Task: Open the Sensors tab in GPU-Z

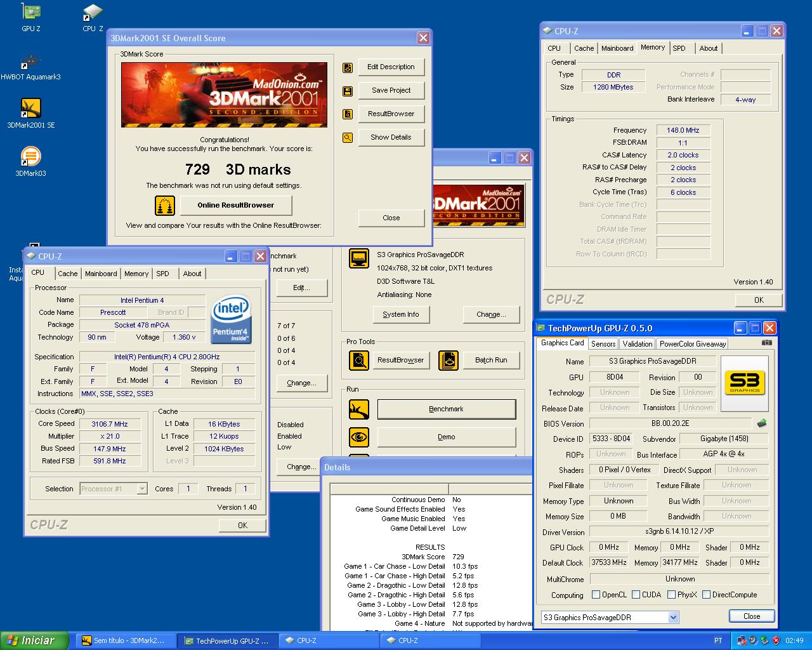Action: 603,344
